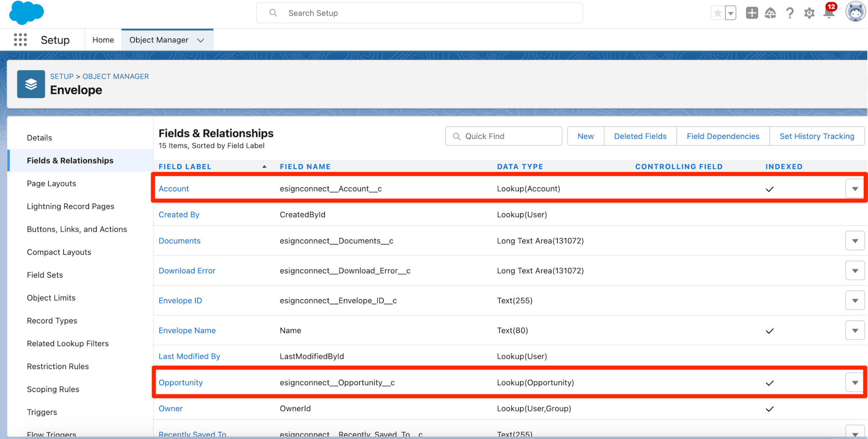Expand the Object Manager tab chevron
The height and width of the screenshot is (439, 868).
[x=201, y=40]
